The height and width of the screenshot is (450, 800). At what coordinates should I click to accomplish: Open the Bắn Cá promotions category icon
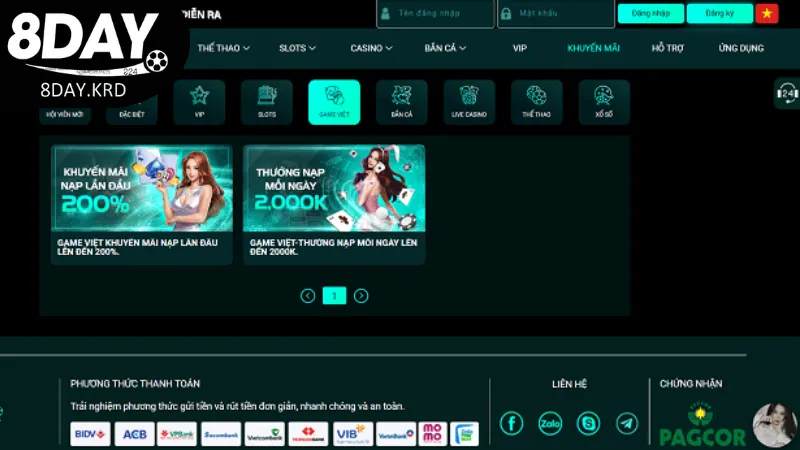click(402, 102)
